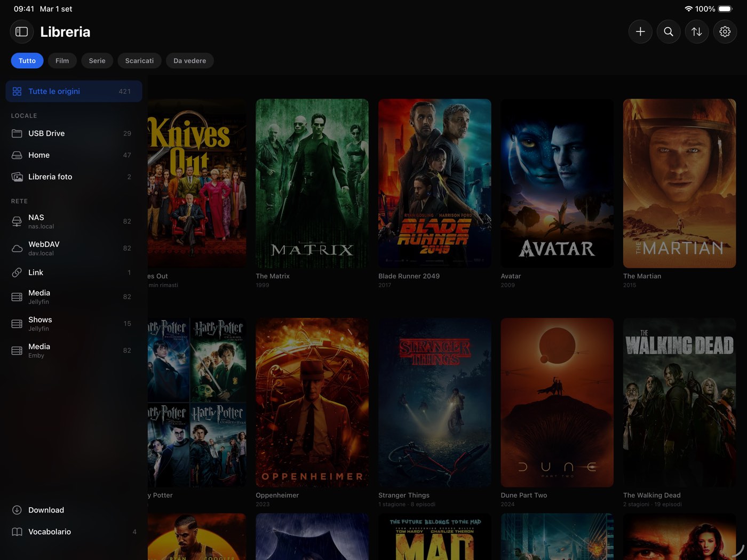Click Blade Runner 2049 title text

(x=409, y=276)
